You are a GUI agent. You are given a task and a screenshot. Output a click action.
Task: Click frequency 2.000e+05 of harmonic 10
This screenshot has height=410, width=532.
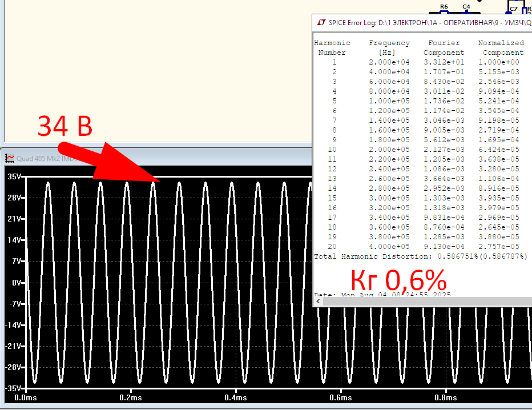pyautogui.click(x=389, y=150)
